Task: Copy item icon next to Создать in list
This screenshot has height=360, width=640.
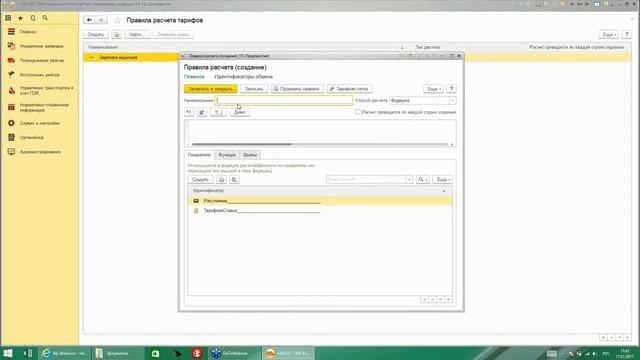Action: [x=117, y=35]
